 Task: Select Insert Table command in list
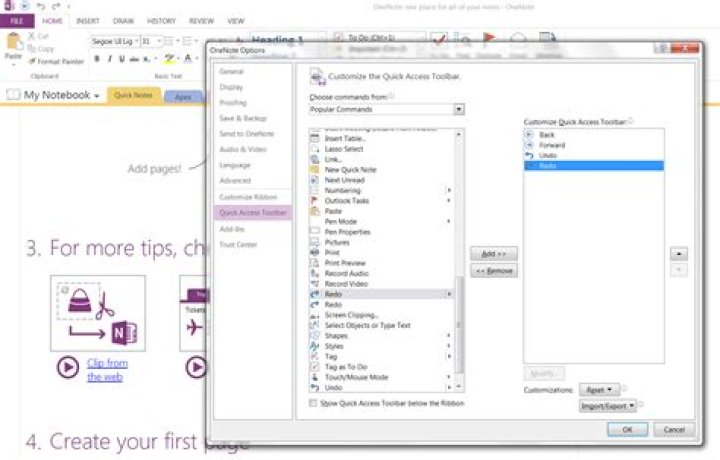[381, 138]
